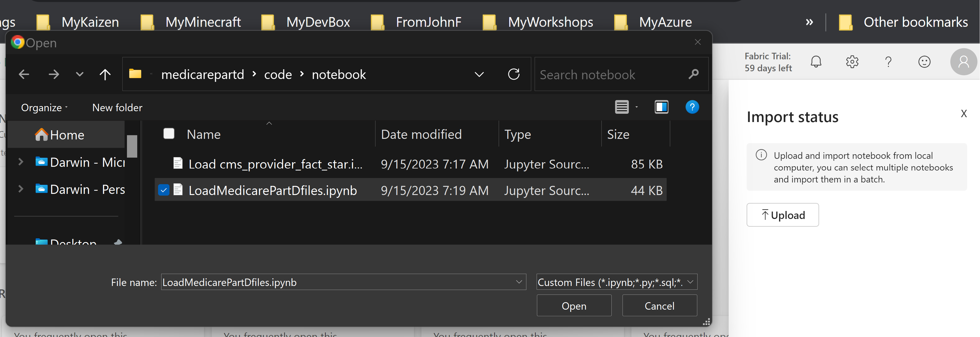Navigate up one folder level

(x=105, y=74)
